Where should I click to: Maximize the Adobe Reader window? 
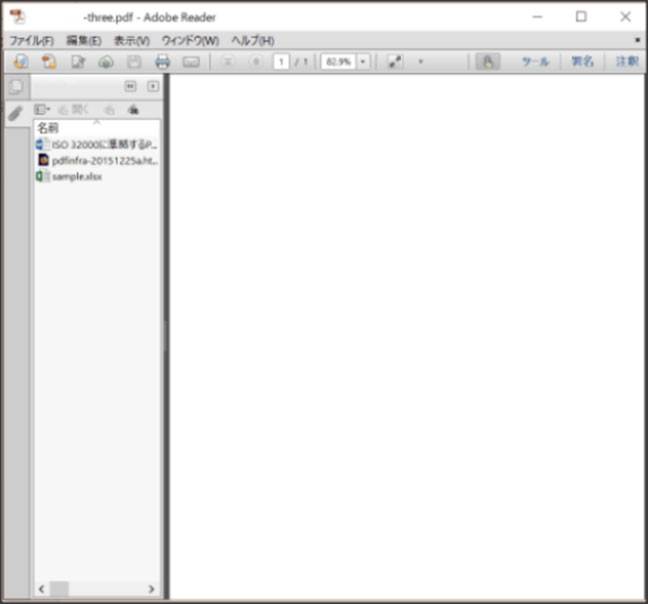coord(581,17)
